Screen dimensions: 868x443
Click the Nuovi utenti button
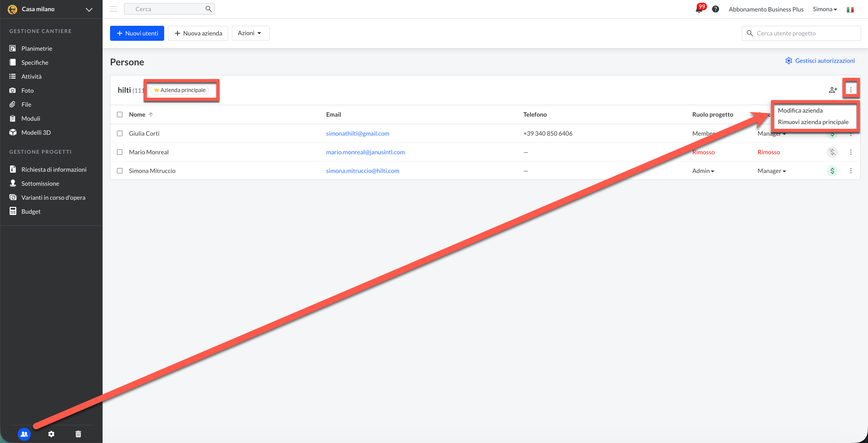(137, 33)
